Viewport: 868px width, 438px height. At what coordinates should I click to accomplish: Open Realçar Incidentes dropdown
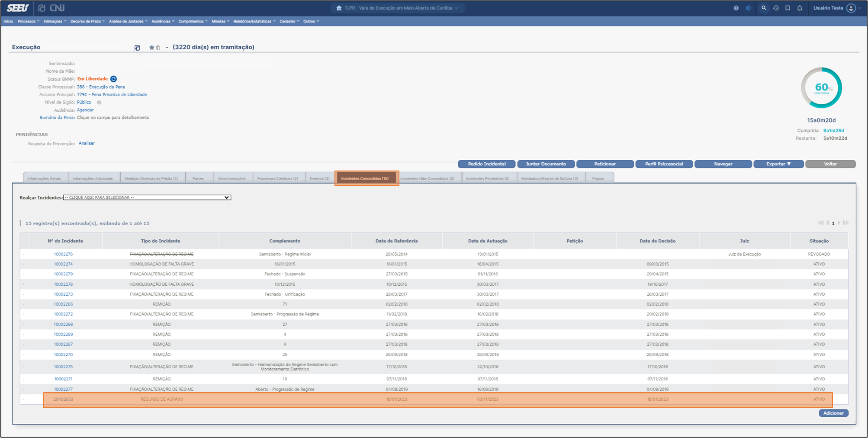tap(147, 197)
